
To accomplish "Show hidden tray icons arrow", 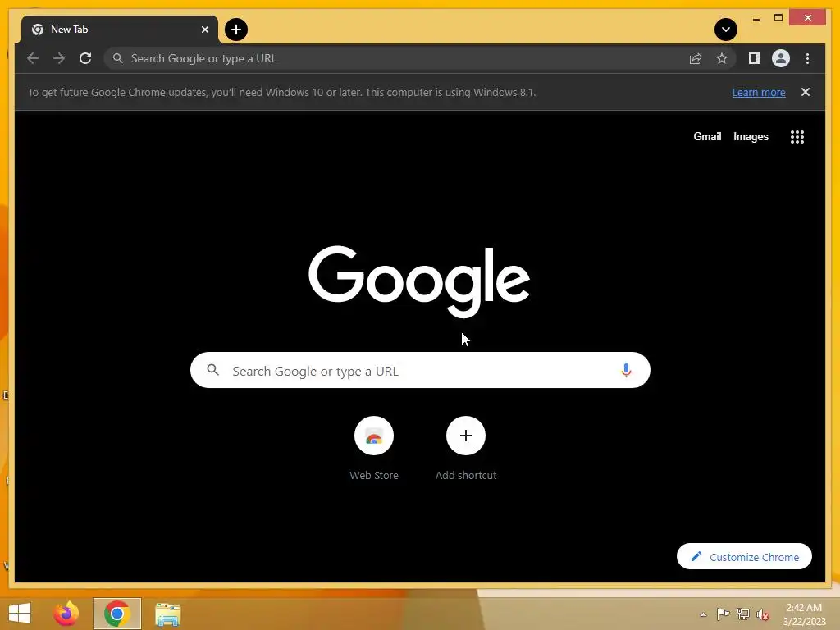I will point(703,614).
